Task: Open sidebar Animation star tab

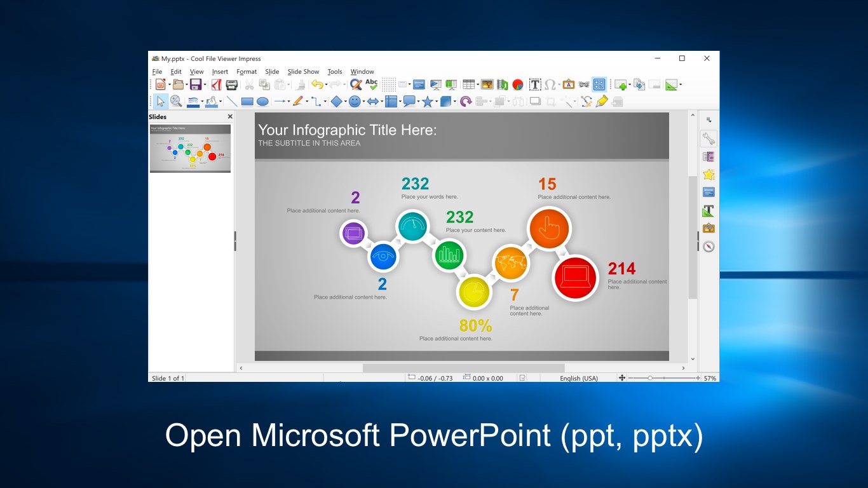Action: (x=709, y=174)
